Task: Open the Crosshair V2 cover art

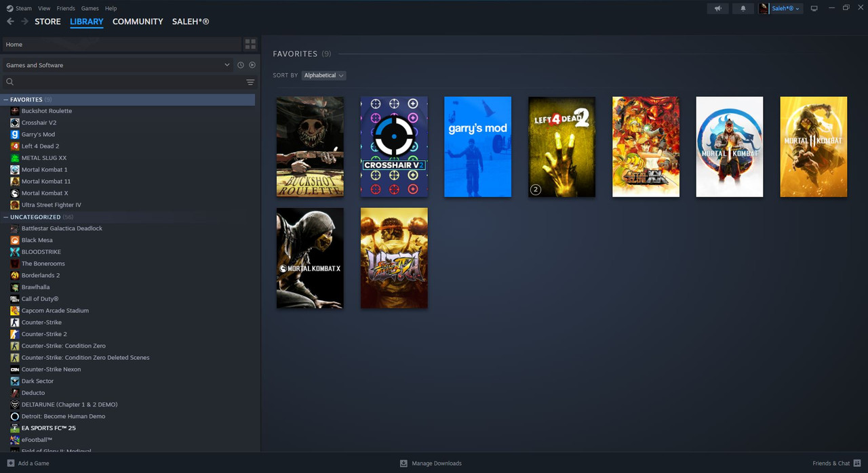Action: [394, 146]
